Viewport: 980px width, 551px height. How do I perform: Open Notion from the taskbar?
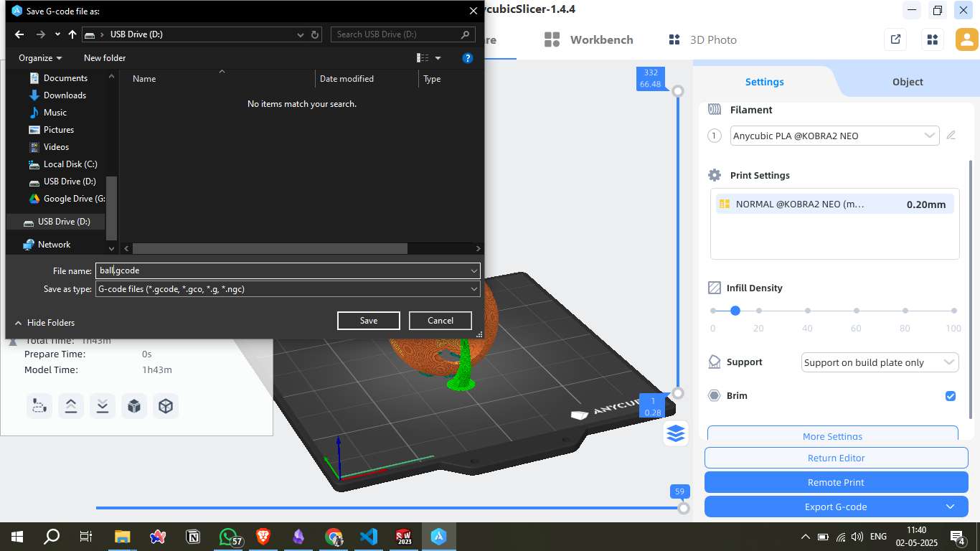pyautogui.click(x=193, y=537)
